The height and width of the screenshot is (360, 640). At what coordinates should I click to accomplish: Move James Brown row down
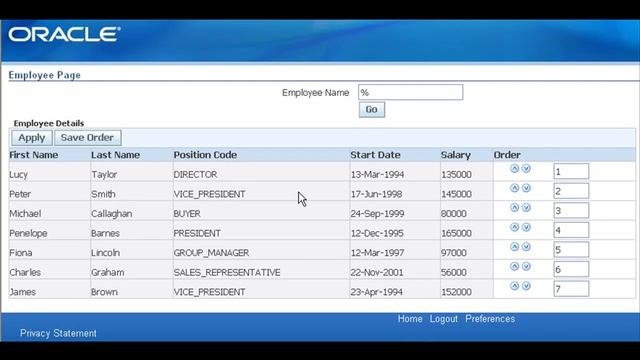526,286
